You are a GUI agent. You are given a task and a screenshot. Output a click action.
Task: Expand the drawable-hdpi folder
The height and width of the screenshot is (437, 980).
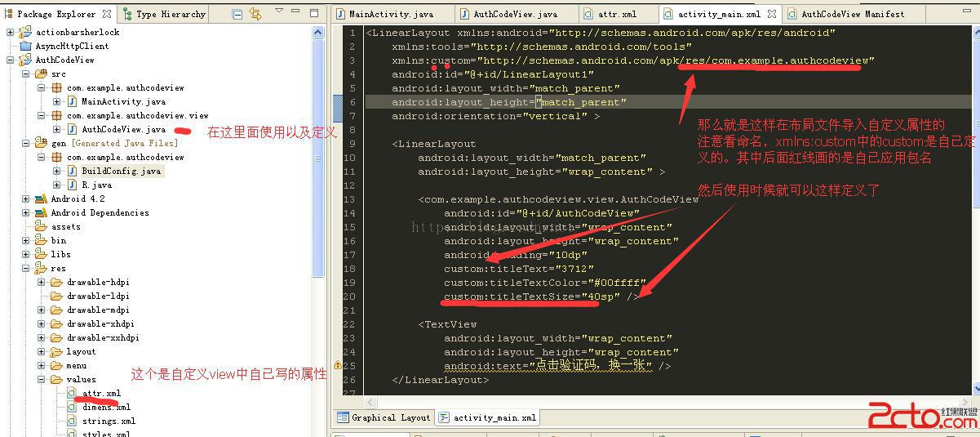pos(42,282)
